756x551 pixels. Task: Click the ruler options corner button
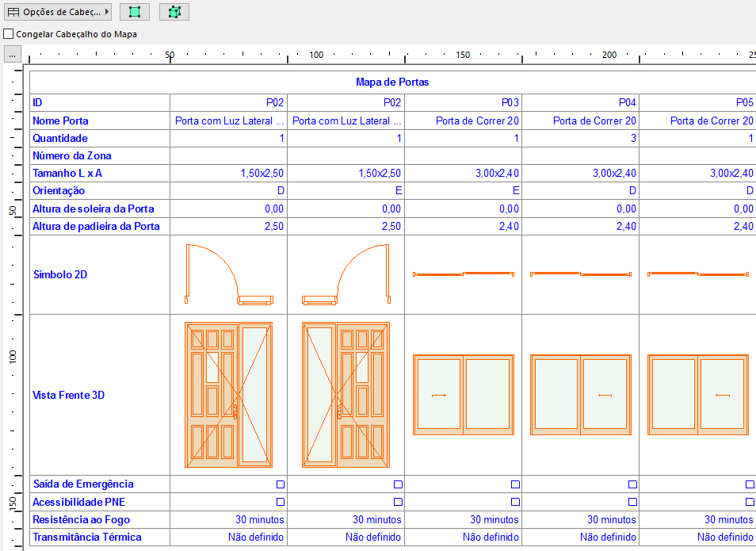point(11,55)
